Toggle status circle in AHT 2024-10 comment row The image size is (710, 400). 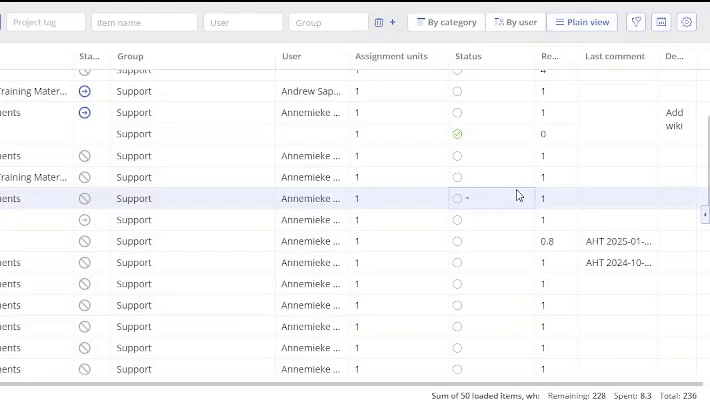click(x=457, y=263)
